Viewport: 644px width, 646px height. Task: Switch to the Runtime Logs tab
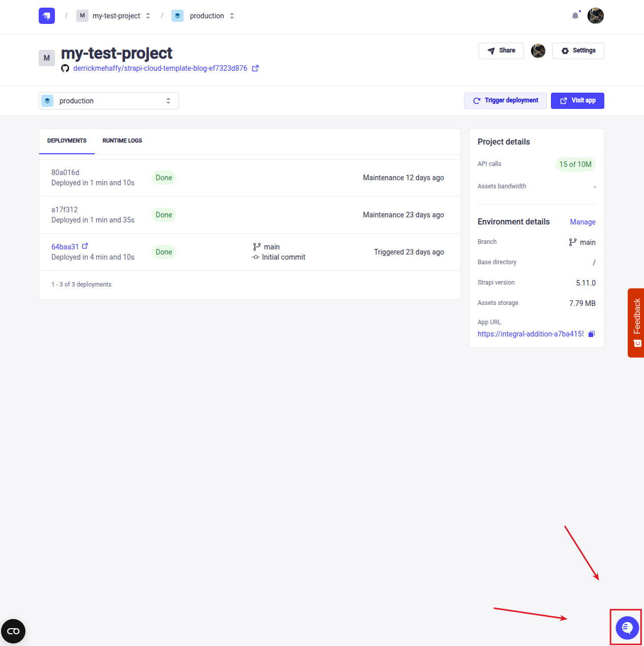coord(122,141)
